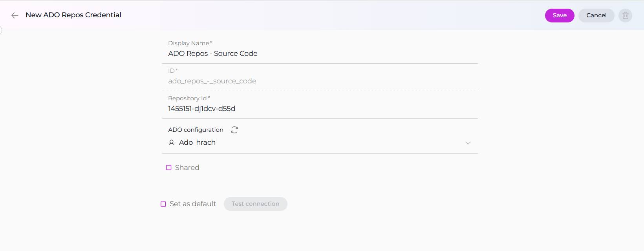Image resolution: width=644 pixels, height=251 pixels.
Task: Click the "Repository Id" field label
Action: (x=187, y=98)
